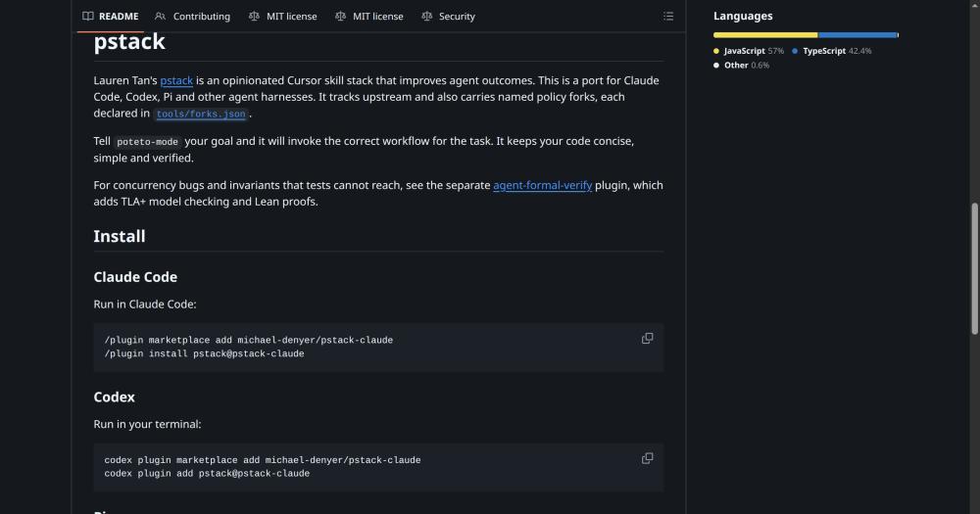
Task: Click the Claude Code subsection heading
Action: (x=135, y=277)
